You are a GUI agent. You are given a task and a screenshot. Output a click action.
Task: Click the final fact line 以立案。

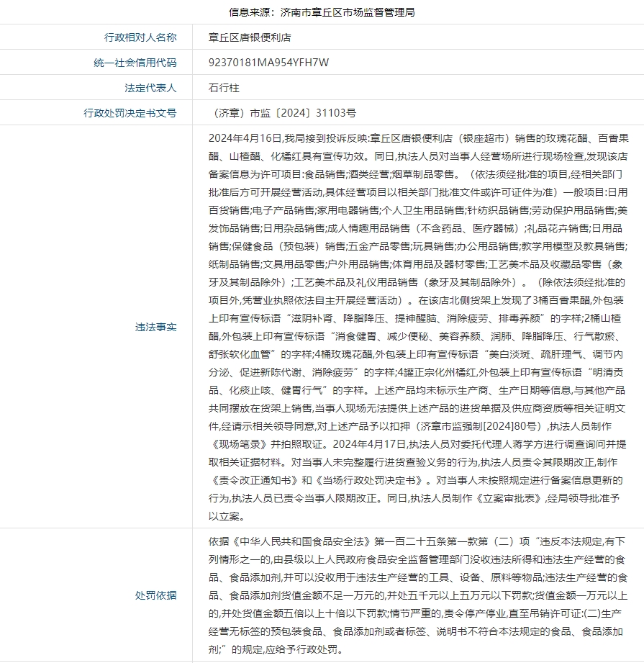coord(227,516)
